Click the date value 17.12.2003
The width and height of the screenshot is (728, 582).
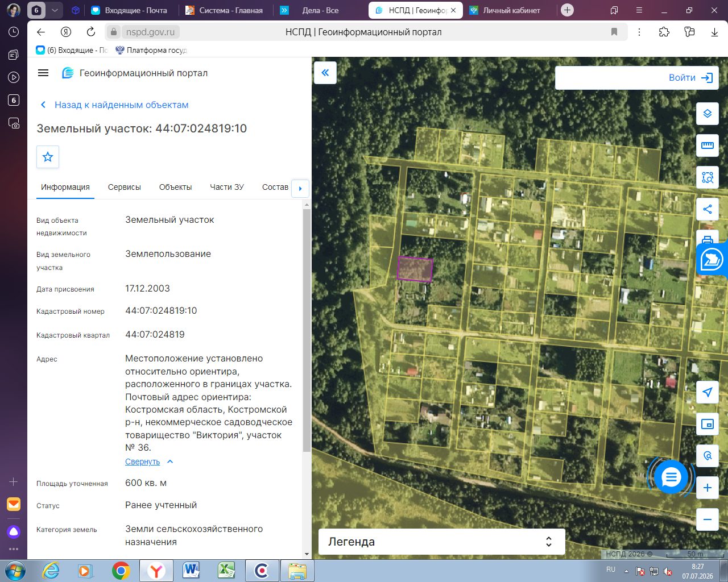[x=147, y=288]
